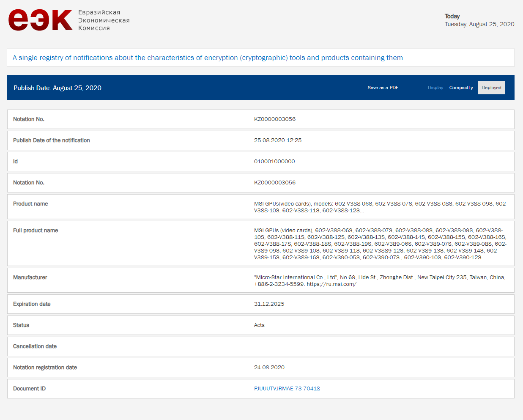Click the Publish Date August 25, 2020 header
This screenshot has width=523, height=420.
pyautogui.click(x=58, y=88)
